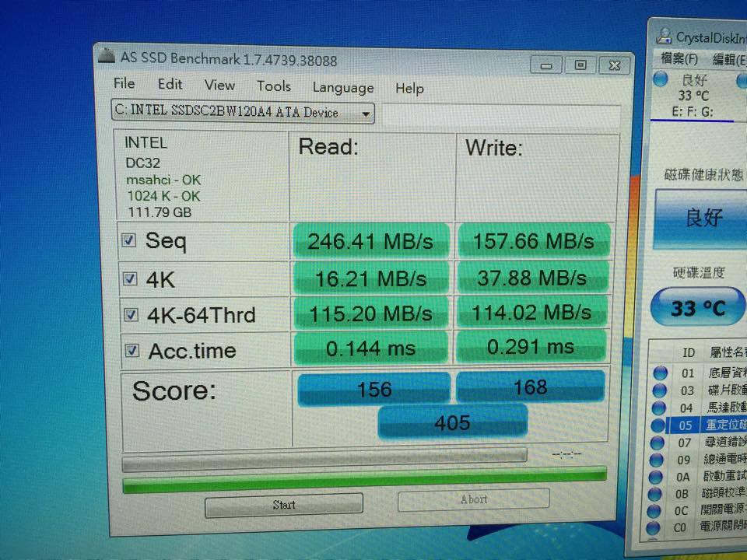The width and height of the screenshot is (747, 560).
Task: Open the View menu
Action: 219,86
